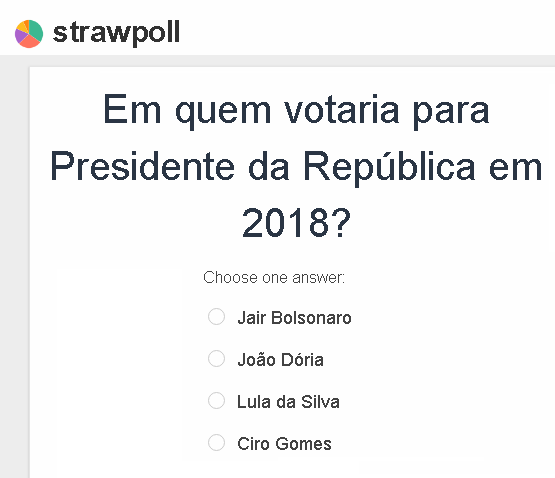Click the Lula da Silva answer label
The height and width of the screenshot is (478, 555).
[x=288, y=402]
